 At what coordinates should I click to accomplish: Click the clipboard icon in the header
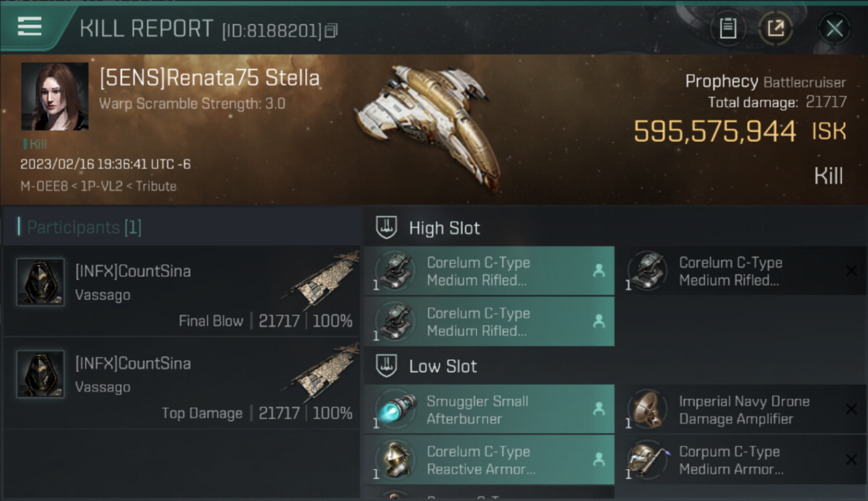point(728,28)
